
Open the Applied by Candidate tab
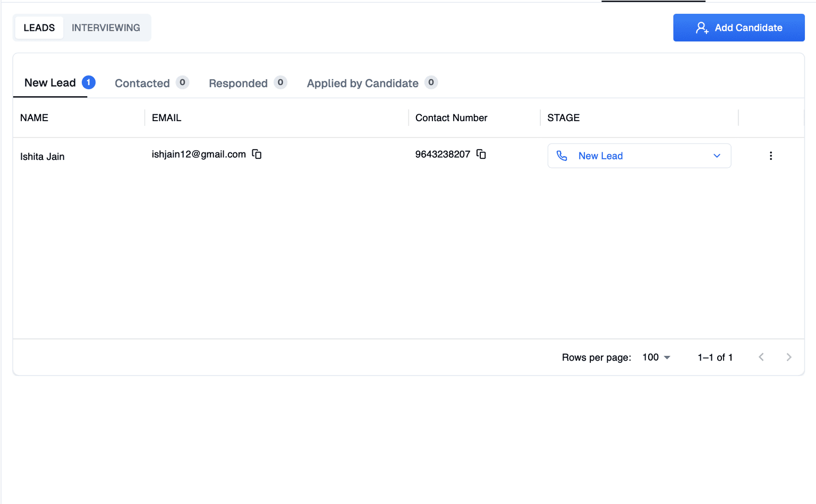(x=372, y=83)
